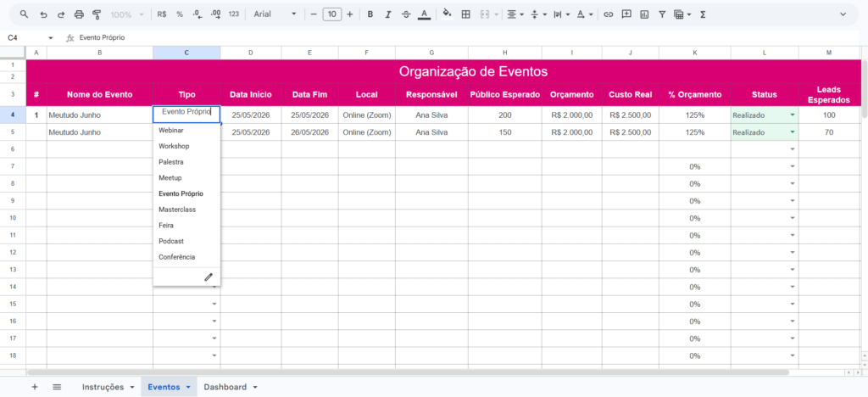Viewport: 868px width, 397px height.
Task: Click the pencil edit icon in dropdown
Action: (209, 277)
